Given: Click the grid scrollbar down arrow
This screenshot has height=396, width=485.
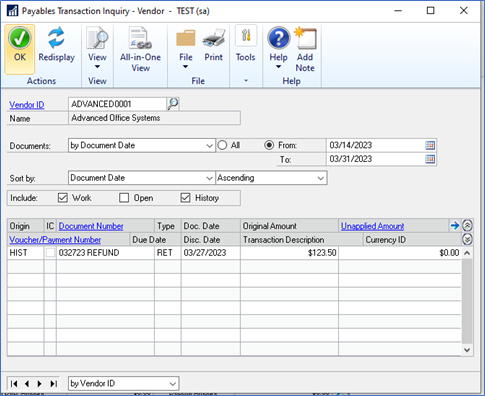Looking at the screenshot, I should click(467, 350).
